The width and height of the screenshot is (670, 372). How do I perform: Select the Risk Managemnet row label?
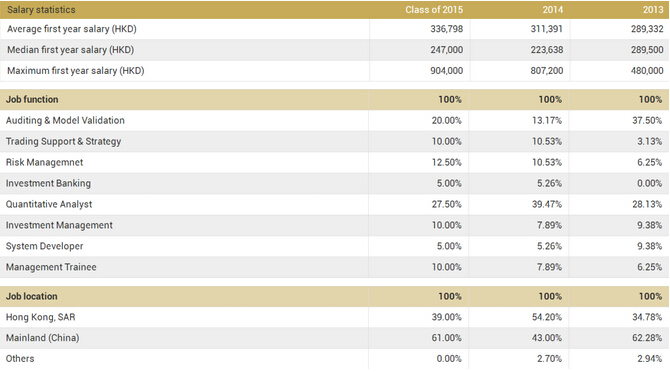coord(44,162)
